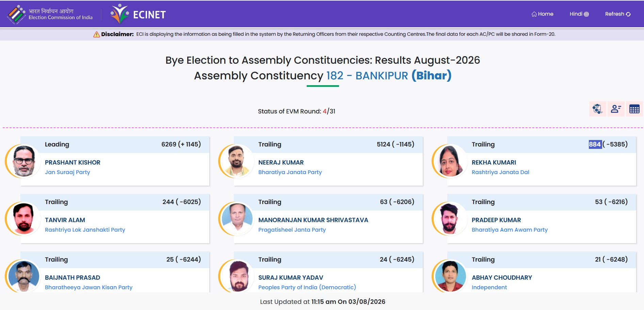This screenshot has height=310, width=644.
Task: Click Abhay Choudhary's candidate photo
Action: click(x=450, y=276)
